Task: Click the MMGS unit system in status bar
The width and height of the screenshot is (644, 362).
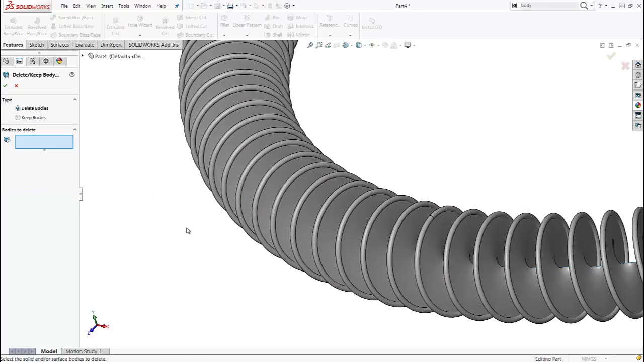Action: 589,359
